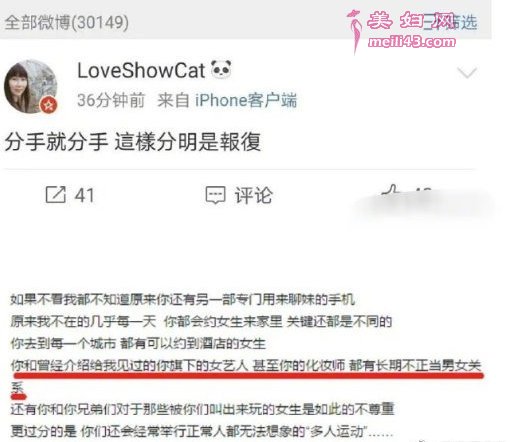Click the iPhone客户端 source link
This screenshot has height=442, width=513.
pyautogui.click(x=246, y=100)
